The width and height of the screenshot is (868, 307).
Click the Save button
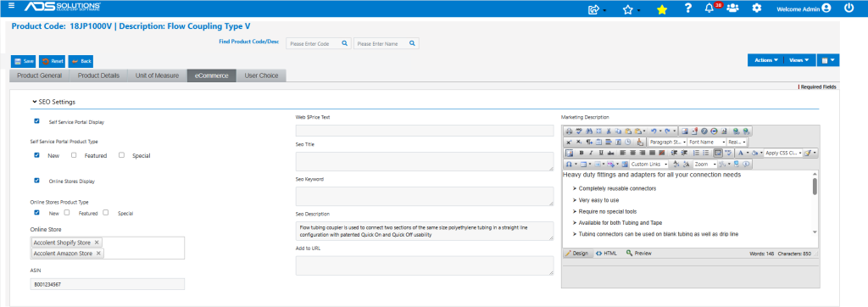[x=23, y=61]
